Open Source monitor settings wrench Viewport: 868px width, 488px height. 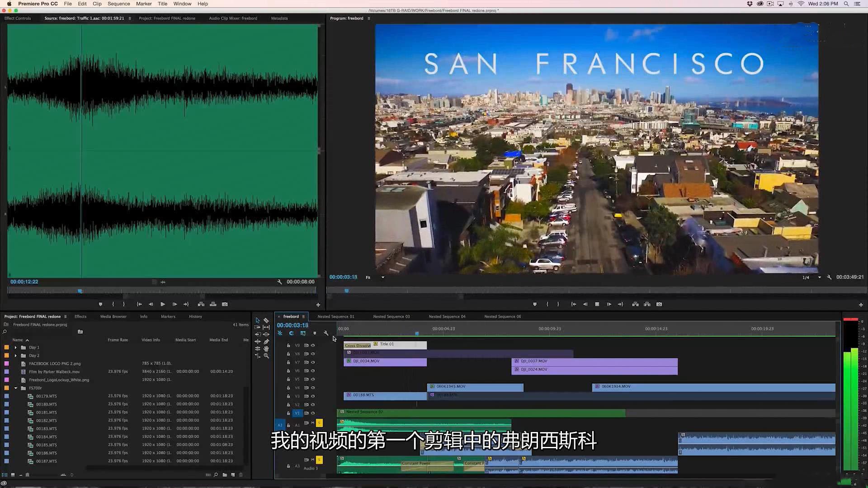coord(279,282)
